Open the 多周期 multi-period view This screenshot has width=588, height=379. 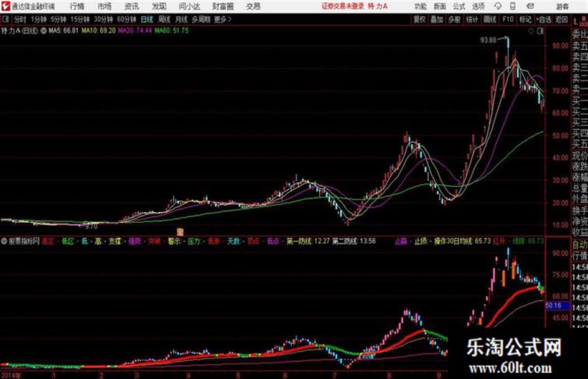click(200, 19)
